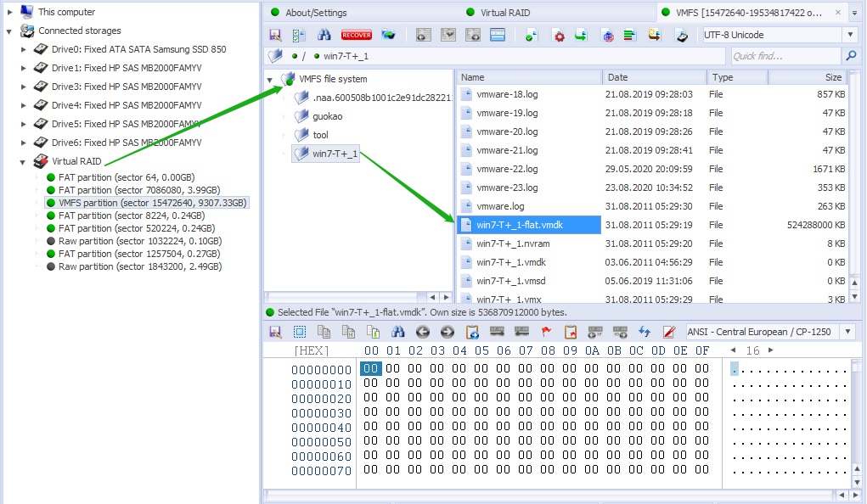Sort the file list by the Name column
The width and height of the screenshot is (867, 504).
click(x=529, y=77)
